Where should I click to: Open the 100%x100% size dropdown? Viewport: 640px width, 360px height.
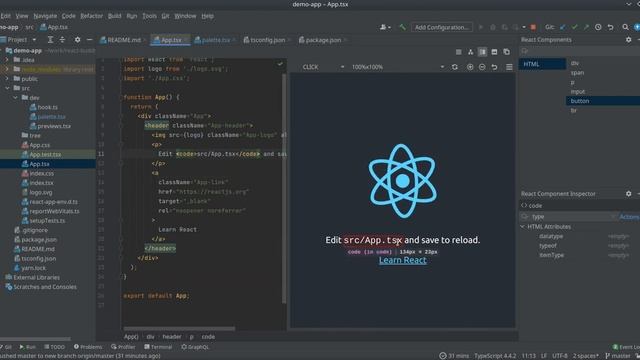click(x=398, y=67)
